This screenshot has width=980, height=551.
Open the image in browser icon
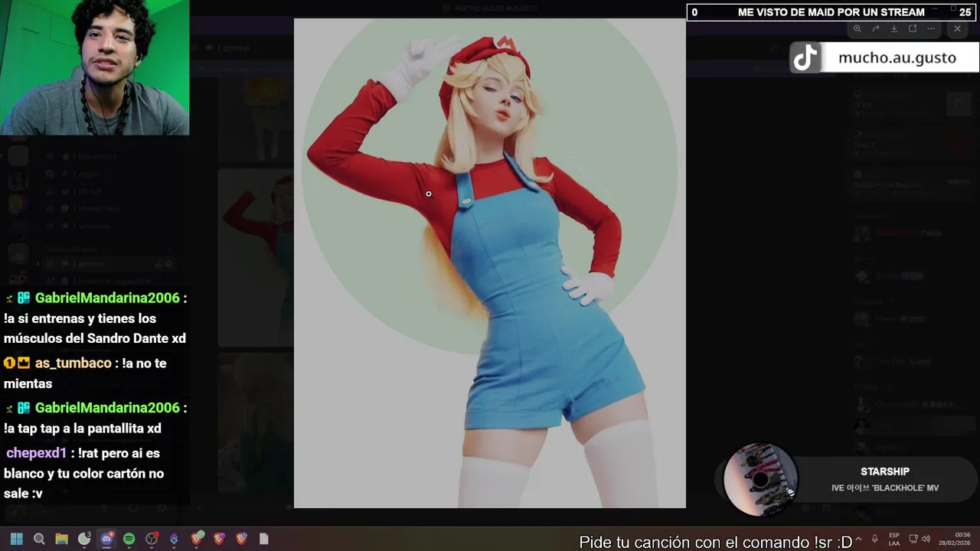pyautogui.click(x=913, y=29)
